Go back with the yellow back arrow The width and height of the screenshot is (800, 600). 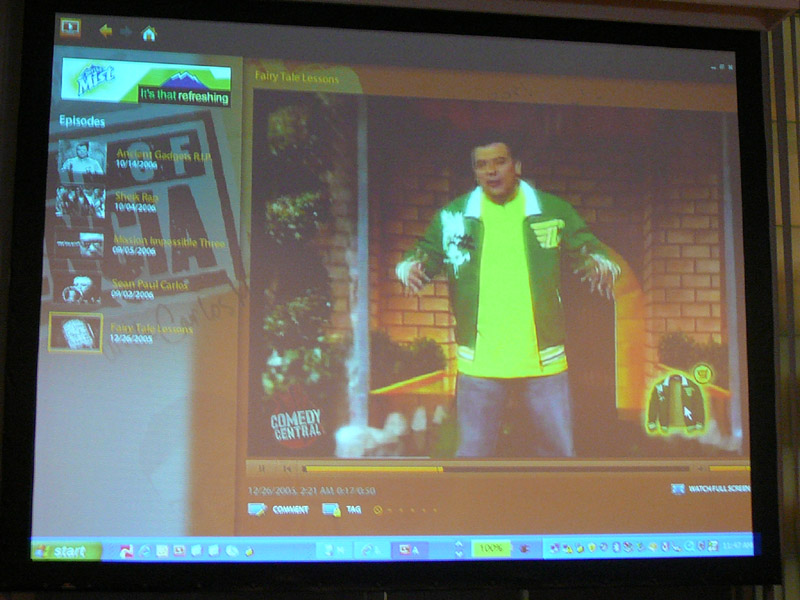click(x=106, y=32)
